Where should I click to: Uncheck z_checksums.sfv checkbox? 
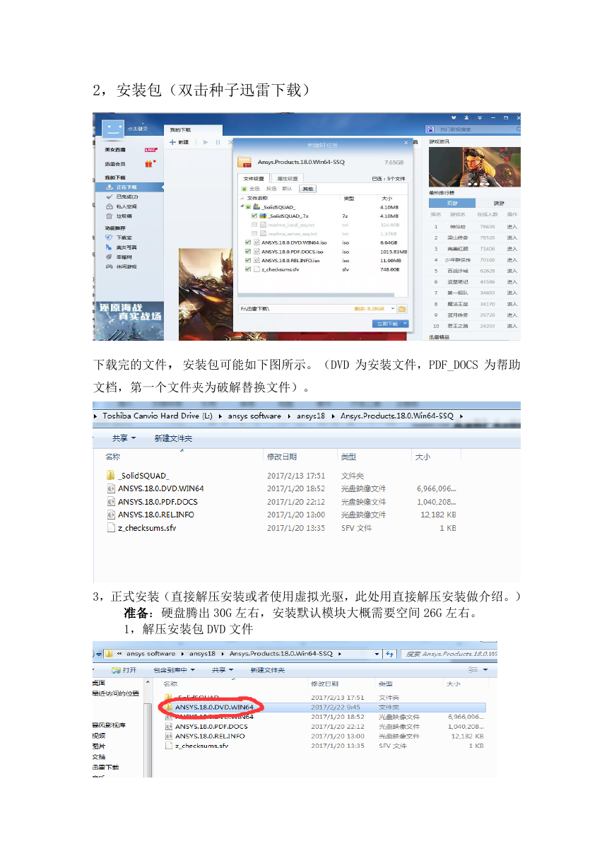click(247, 269)
